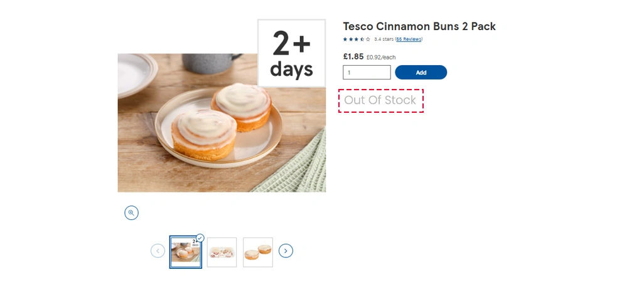This screenshot has width=644, height=292.
Task: Click the last empty rating star
Action: click(368, 39)
